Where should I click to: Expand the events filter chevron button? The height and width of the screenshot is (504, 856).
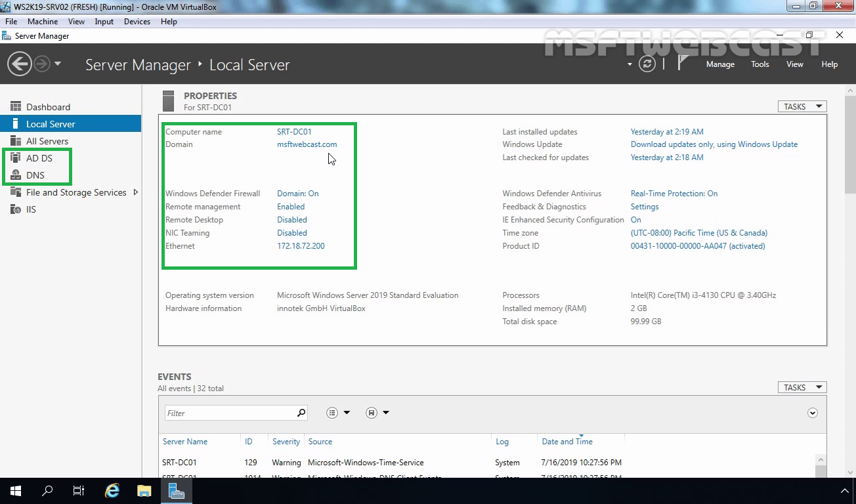813,413
